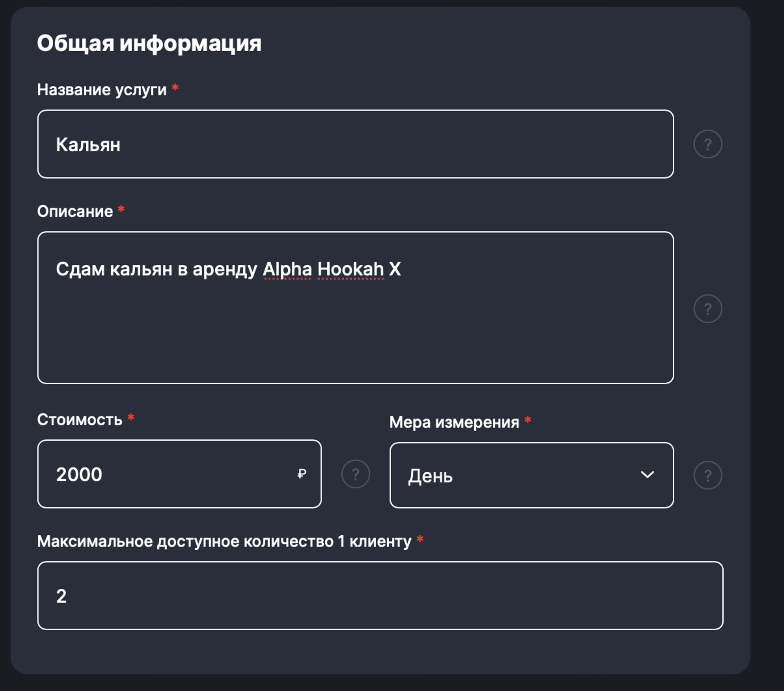
Task: Click the Описание label text
Action: point(75,212)
